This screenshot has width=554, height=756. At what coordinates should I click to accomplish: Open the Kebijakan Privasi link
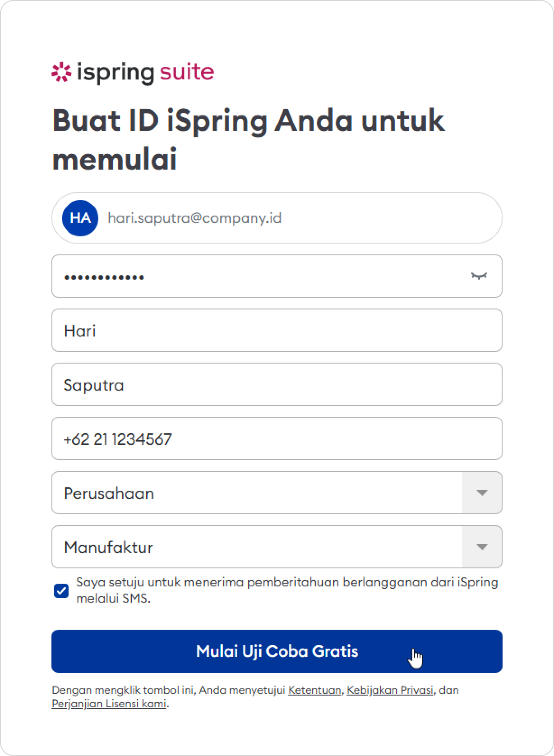tap(390, 690)
